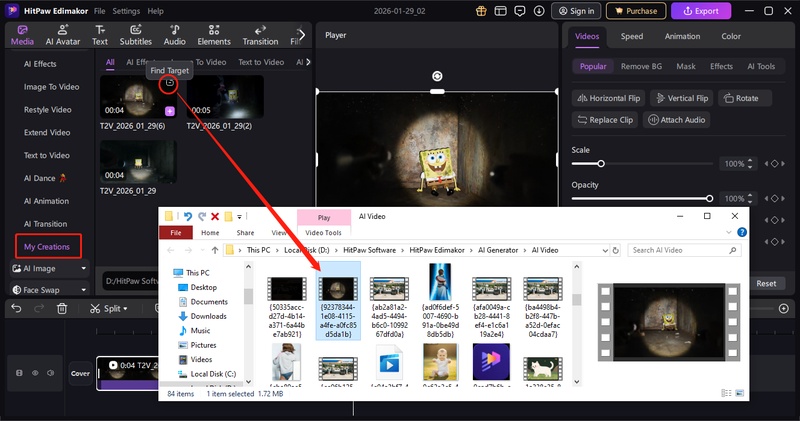
Task: Click the Replace Clip button
Action: [x=605, y=120]
